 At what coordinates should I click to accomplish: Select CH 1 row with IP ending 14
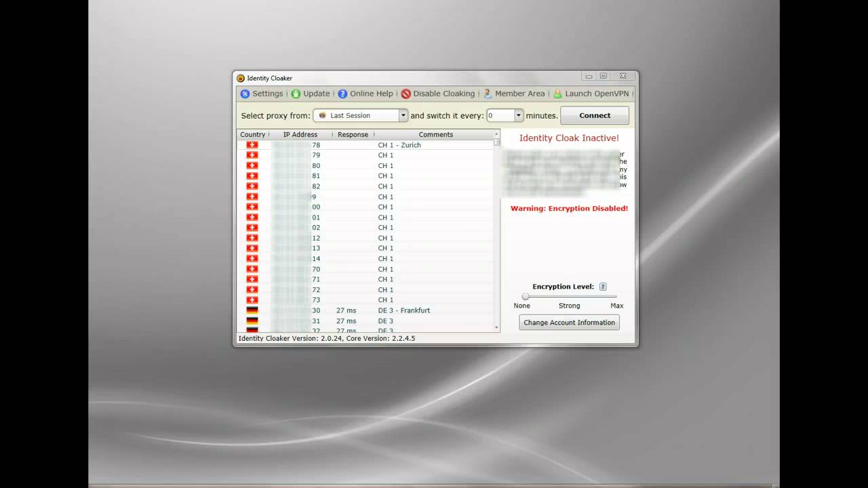pyautogui.click(x=366, y=258)
